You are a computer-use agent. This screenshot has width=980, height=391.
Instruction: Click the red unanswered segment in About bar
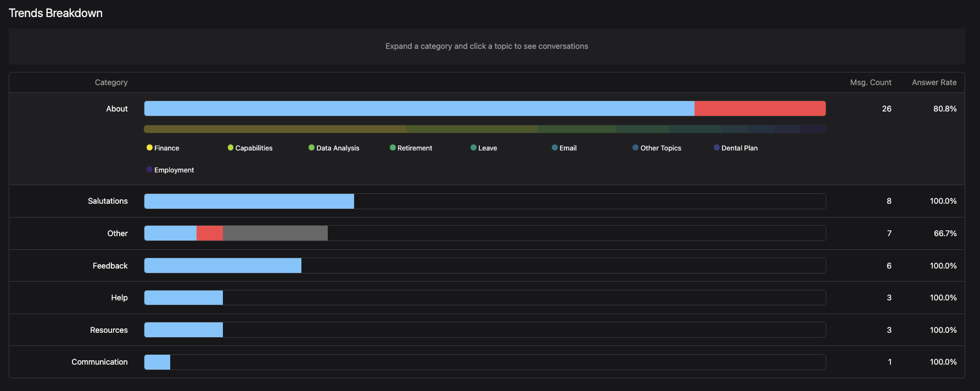pyautogui.click(x=760, y=109)
